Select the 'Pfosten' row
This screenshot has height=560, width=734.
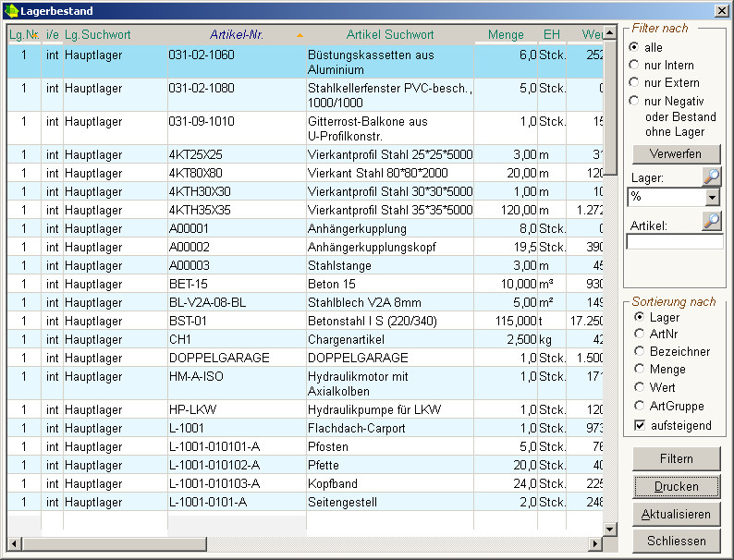point(305,446)
